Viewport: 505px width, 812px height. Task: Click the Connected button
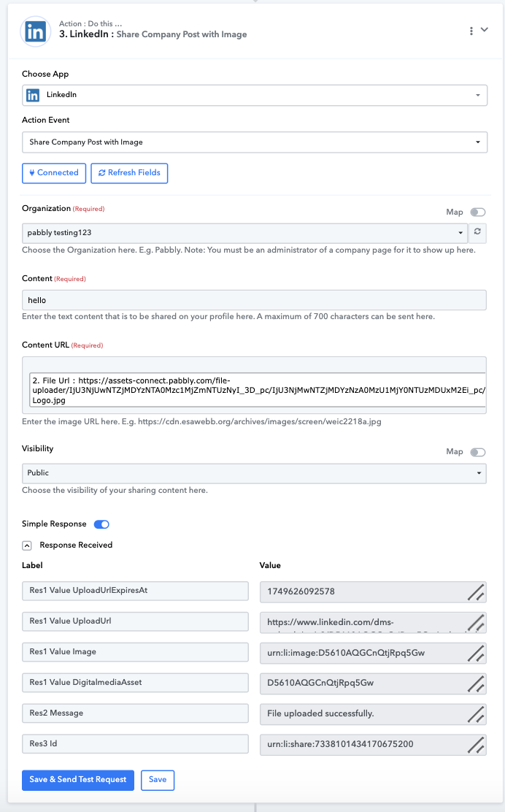pos(54,173)
